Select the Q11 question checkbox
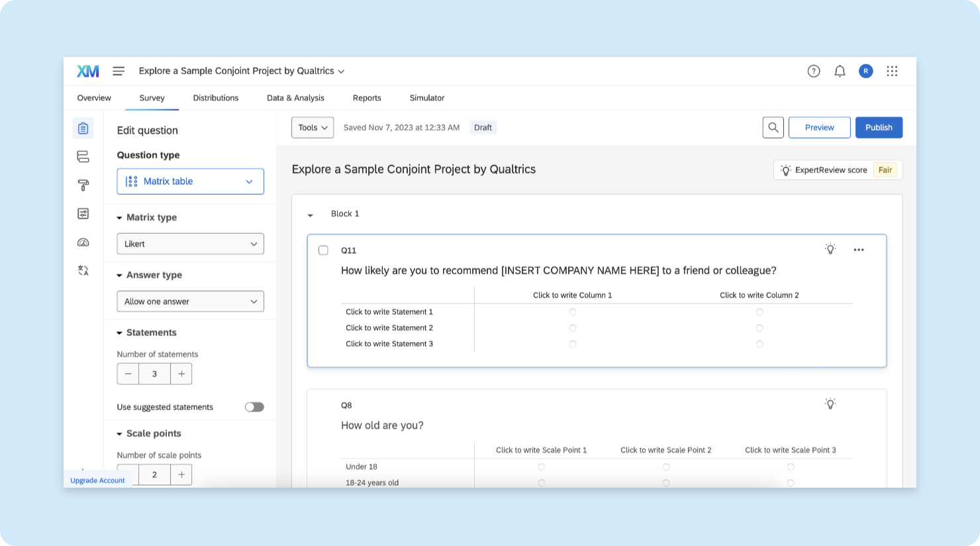Viewport: 980px width, 546px height. 324,250
